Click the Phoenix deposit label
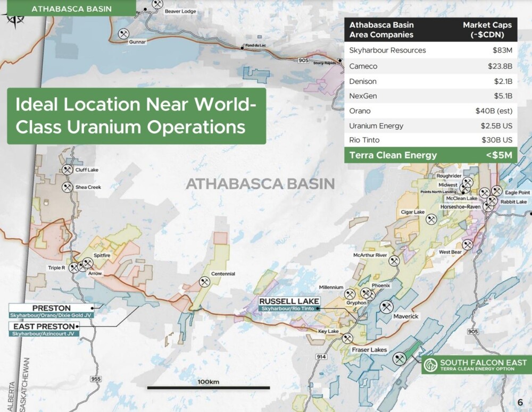Image resolution: width=532 pixels, height=412 pixels. coord(381,285)
